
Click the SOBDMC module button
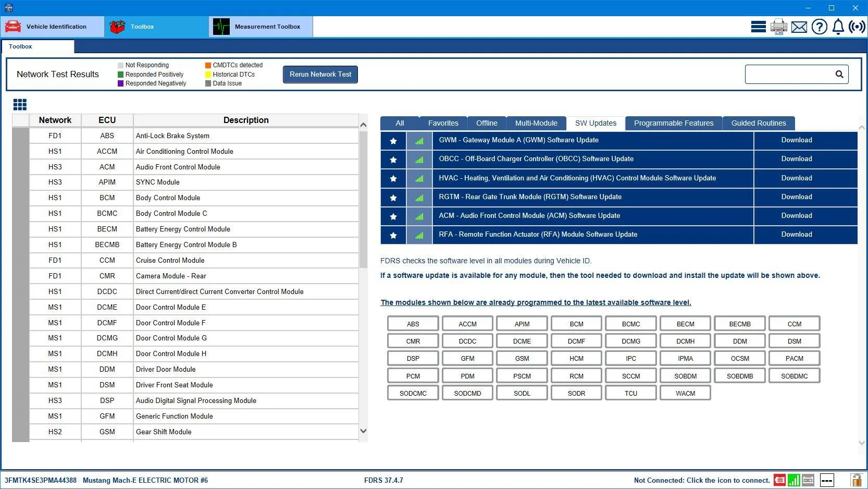tap(795, 376)
